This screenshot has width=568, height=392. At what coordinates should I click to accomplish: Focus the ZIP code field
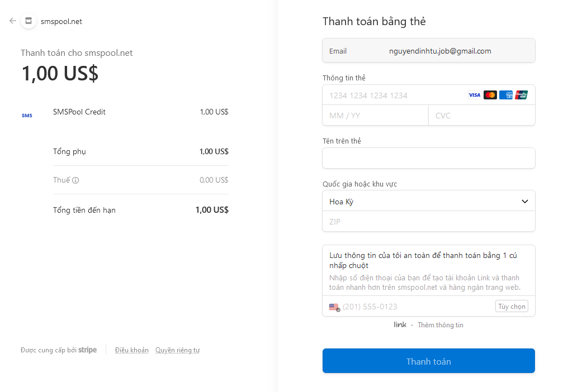429,221
